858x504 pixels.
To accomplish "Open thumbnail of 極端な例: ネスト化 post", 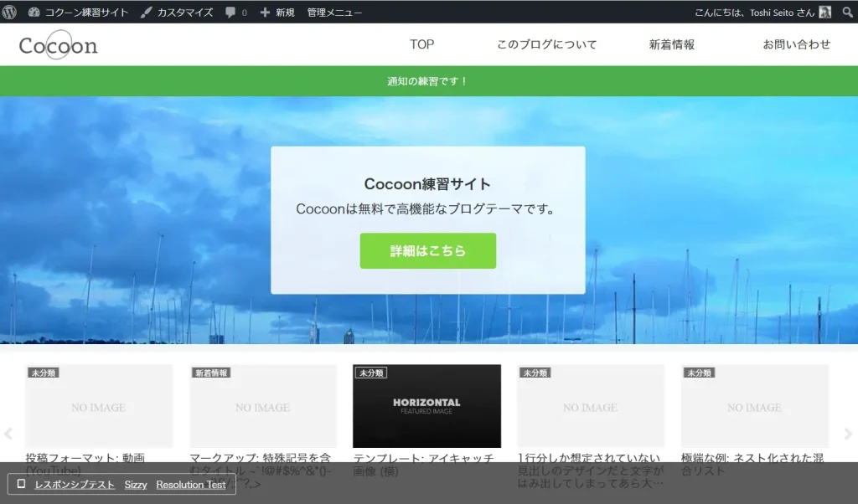I will coord(755,406).
